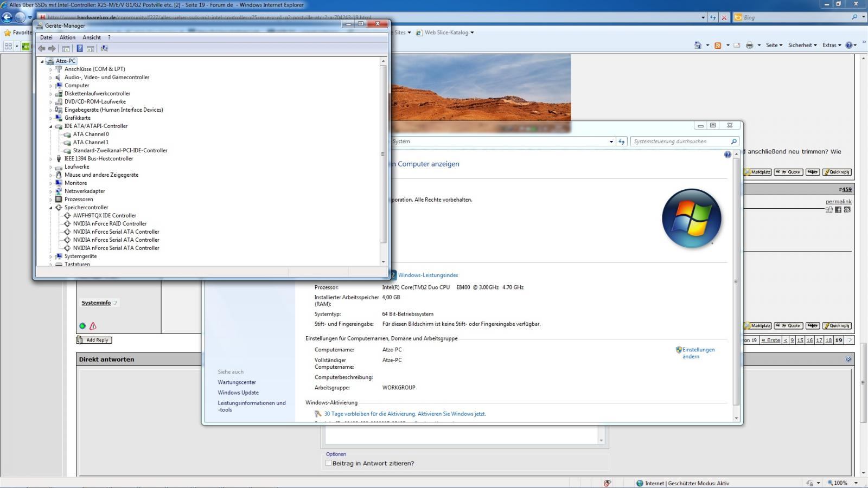868x488 pixels.
Task: Open Web Slice-Katalog favorites item
Action: [x=446, y=33]
